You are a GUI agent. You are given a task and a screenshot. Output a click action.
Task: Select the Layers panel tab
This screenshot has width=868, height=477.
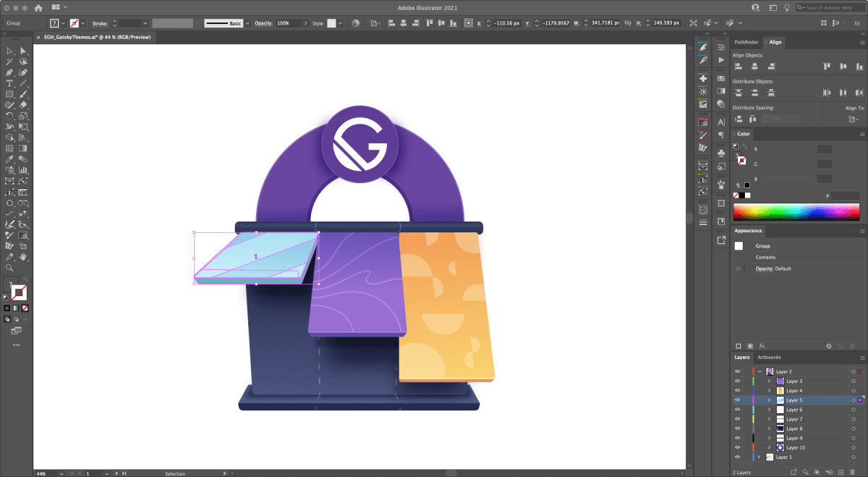coord(742,358)
